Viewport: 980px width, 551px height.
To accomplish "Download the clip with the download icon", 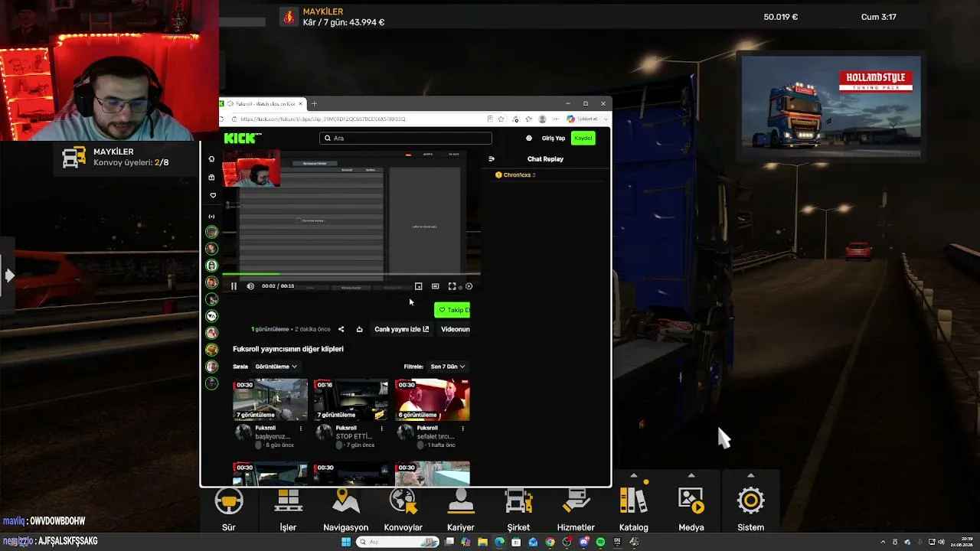I will [359, 329].
